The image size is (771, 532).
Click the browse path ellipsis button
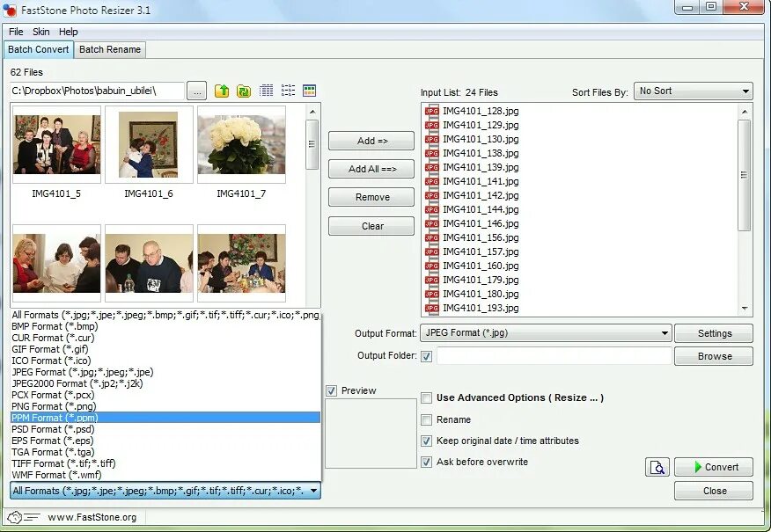197,91
